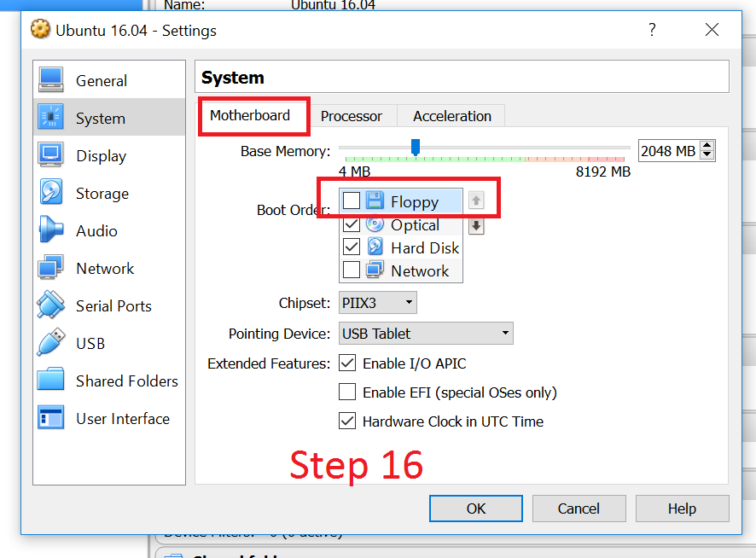This screenshot has width=756, height=558.
Task: Select the Optical row label in boot order
Action: [x=415, y=224]
